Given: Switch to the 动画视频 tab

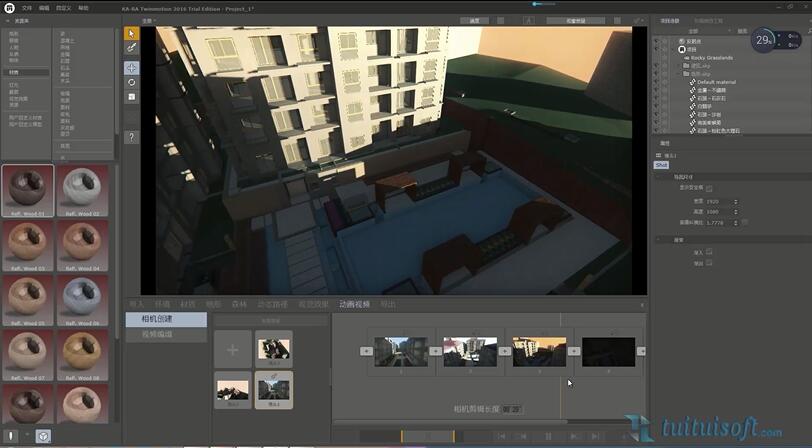Looking at the screenshot, I should [x=354, y=304].
